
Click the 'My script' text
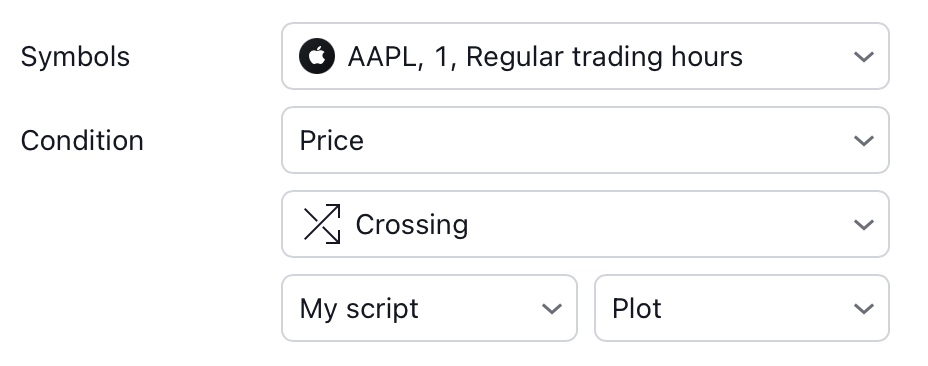359,309
